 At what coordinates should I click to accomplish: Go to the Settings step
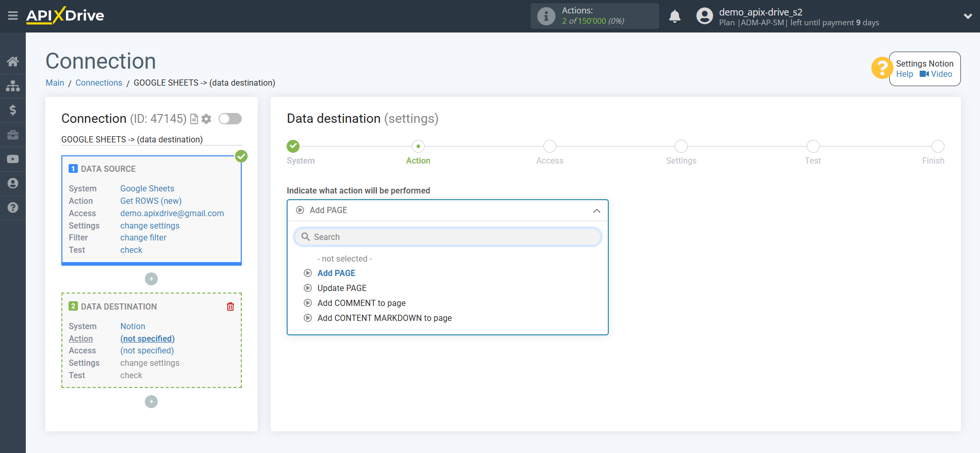point(681,147)
